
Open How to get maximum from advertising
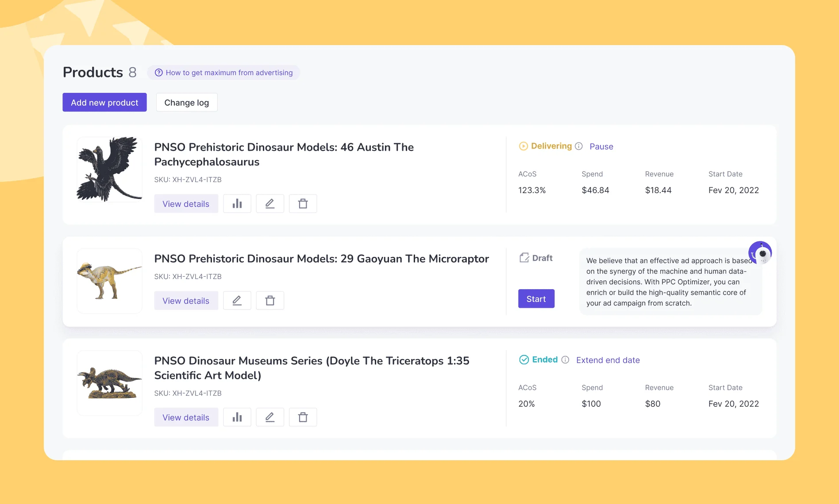[223, 73]
